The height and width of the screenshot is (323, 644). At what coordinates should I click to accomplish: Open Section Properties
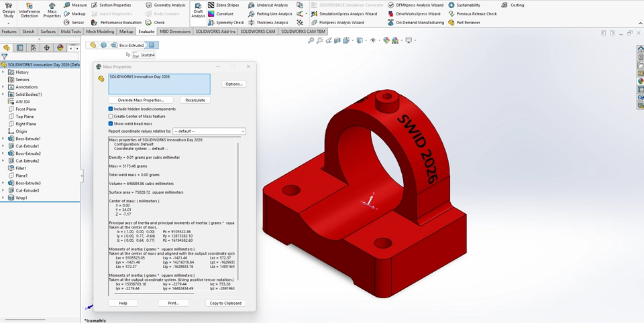pyautogui.click(x=111, y=5)
